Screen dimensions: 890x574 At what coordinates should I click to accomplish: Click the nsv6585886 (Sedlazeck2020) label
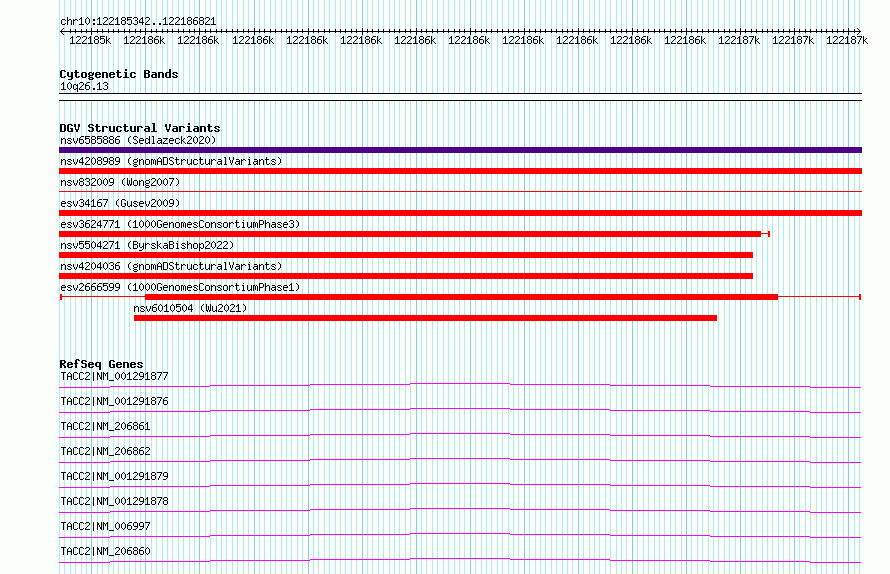coord(138,140)
